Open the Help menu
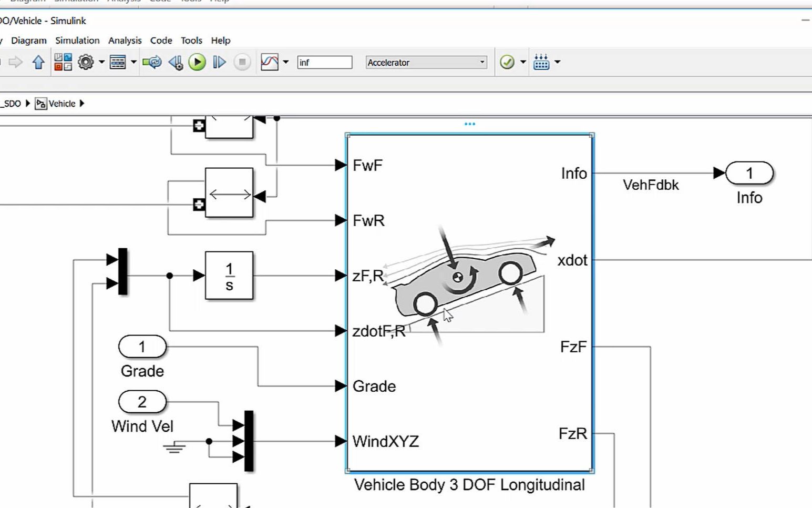 pos(221,40)
